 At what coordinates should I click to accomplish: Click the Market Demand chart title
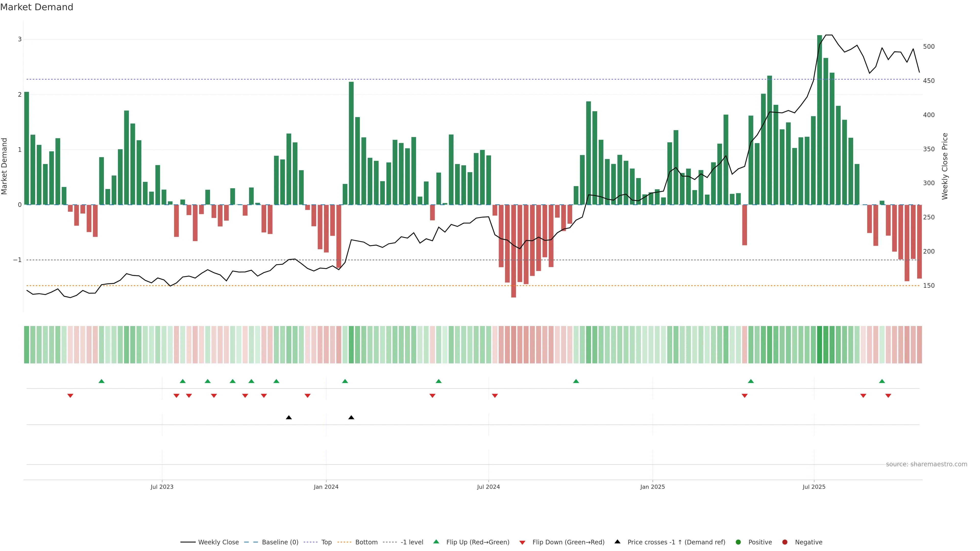(36, 7)
